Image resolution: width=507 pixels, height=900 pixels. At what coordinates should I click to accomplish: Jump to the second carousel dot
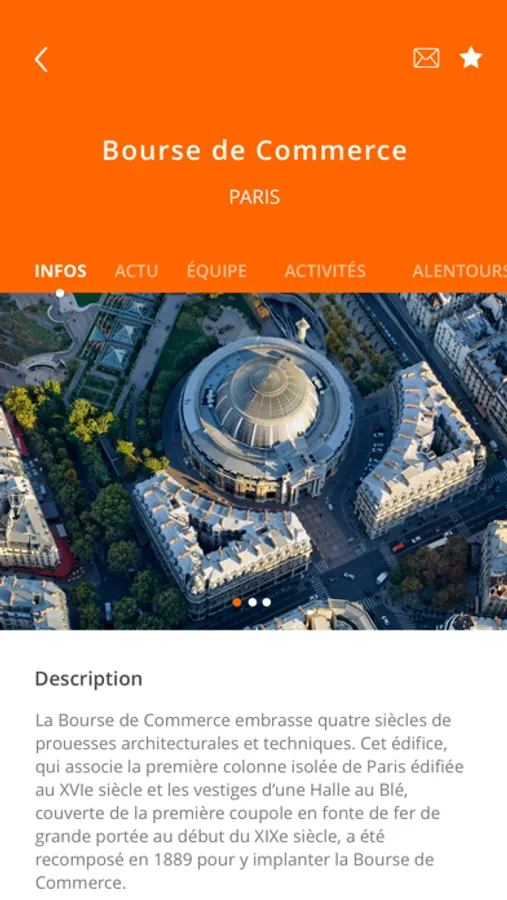252,602
